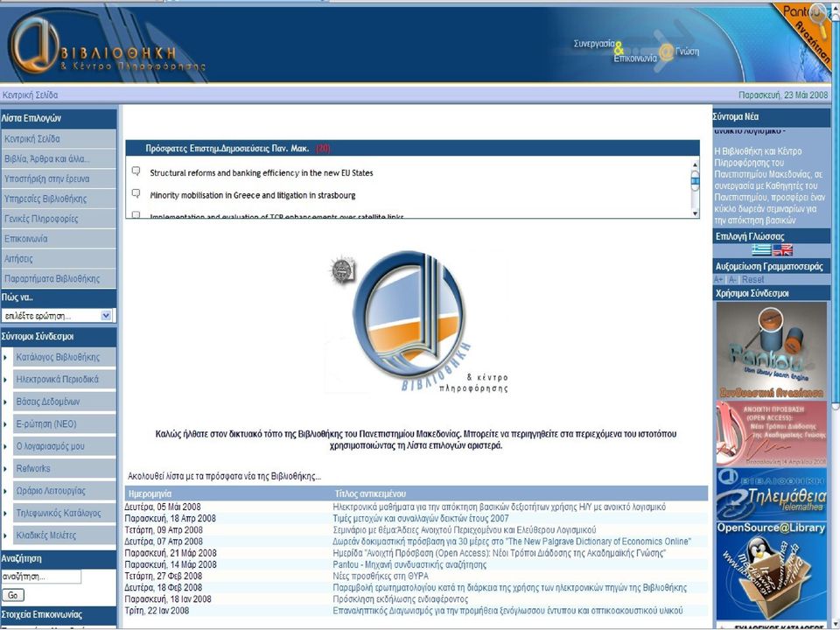840x630 pixels.
Task: Click the OpenSource@Library penguin banner
Action: tap(772, 571)
